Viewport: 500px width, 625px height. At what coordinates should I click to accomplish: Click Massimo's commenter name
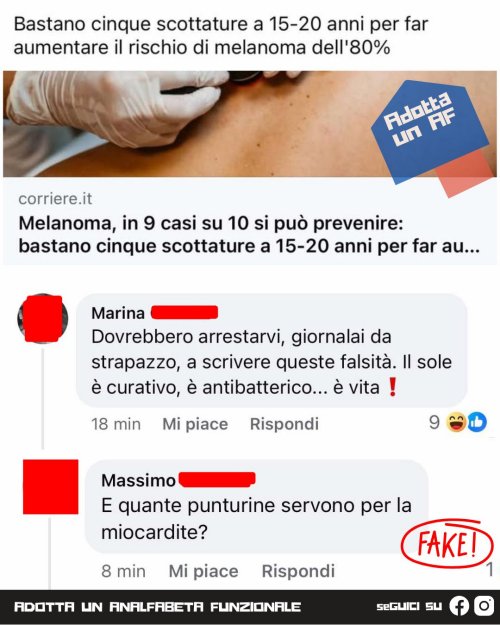[138, 480]
